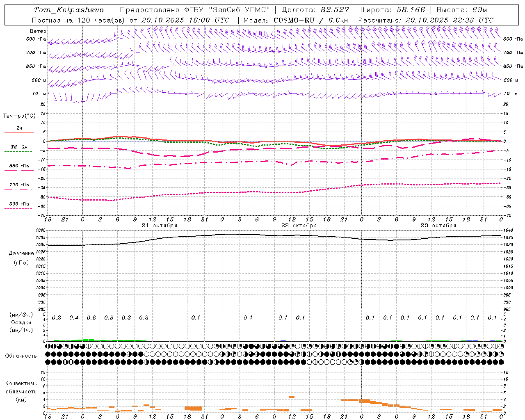The width and height of the screenshot is (525, 420).
Task: Click the 'Облачность' cloudiness row label
Action: click(x=21, y=356)
